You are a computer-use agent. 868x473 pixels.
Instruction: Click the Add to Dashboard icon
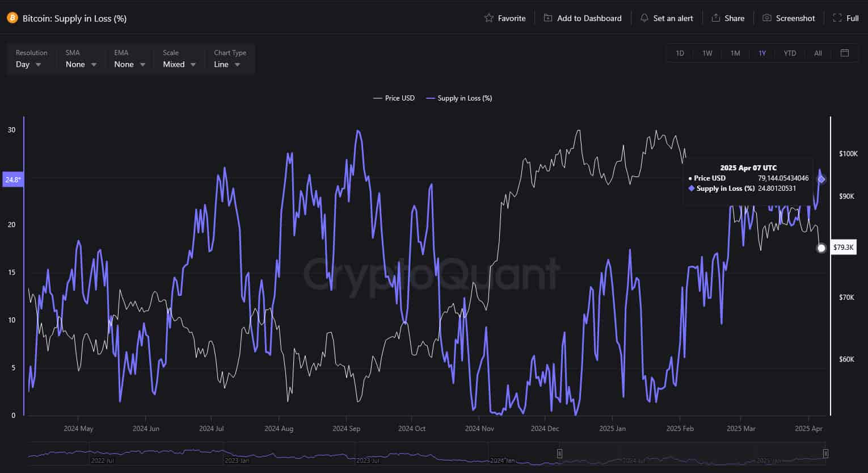(x=547, y=18)
